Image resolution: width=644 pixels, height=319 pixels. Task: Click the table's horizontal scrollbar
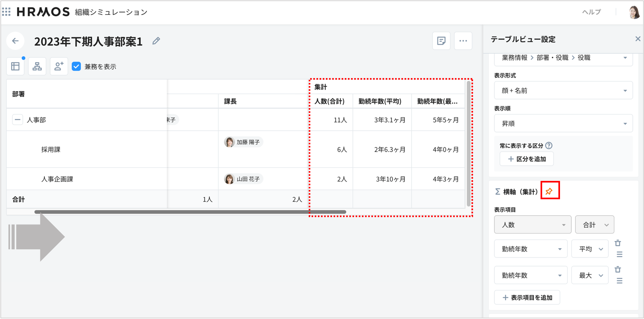click(x=190, y=212)
